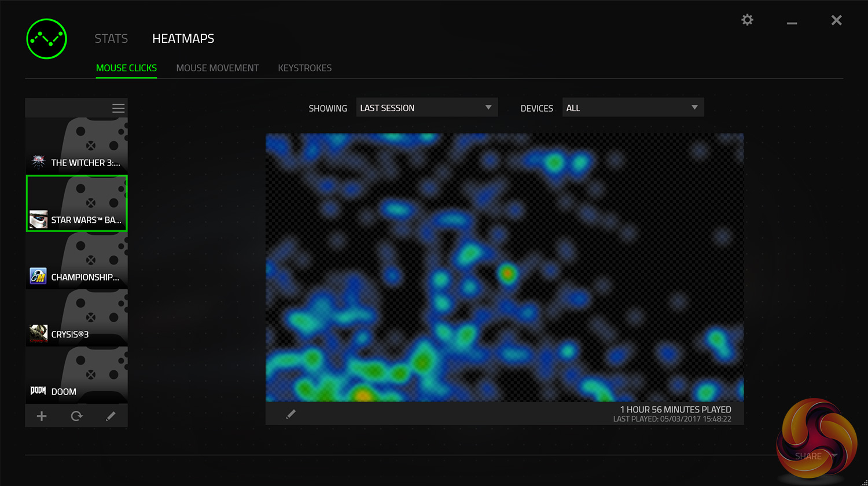Select the Mouse Clicks tab

126,68
